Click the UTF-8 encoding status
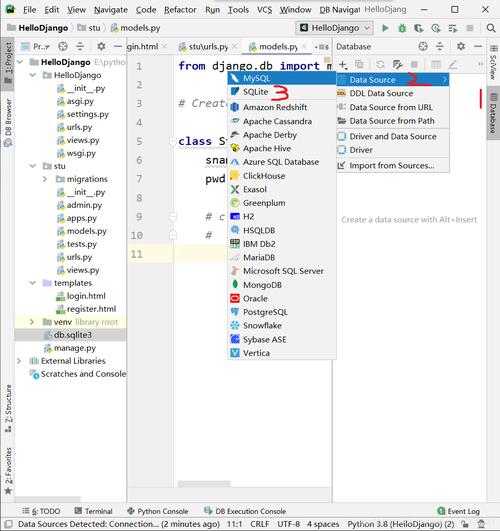Viewport: 500px width, 531px height. (x=289, y=524)
